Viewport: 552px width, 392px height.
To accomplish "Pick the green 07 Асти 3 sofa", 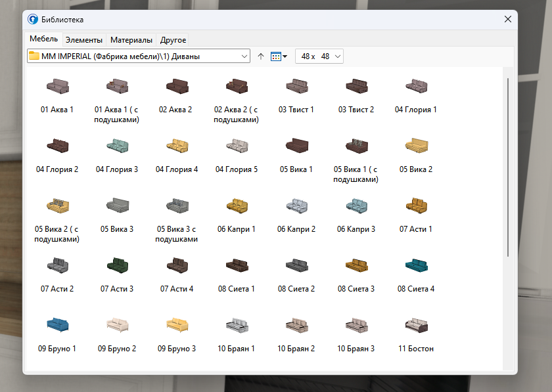I will pyautogui.click(x=117, y=265).
